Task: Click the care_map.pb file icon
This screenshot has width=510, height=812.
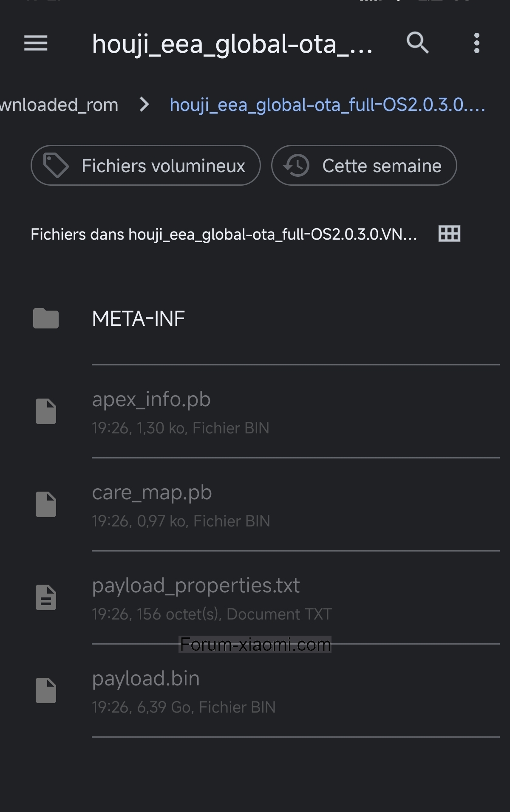Action: pos(46,504)
